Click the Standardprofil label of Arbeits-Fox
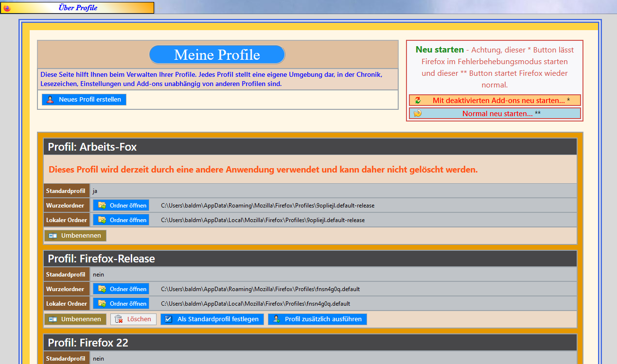617x364 pixels. pyautogui.click(x=67, y=191)
